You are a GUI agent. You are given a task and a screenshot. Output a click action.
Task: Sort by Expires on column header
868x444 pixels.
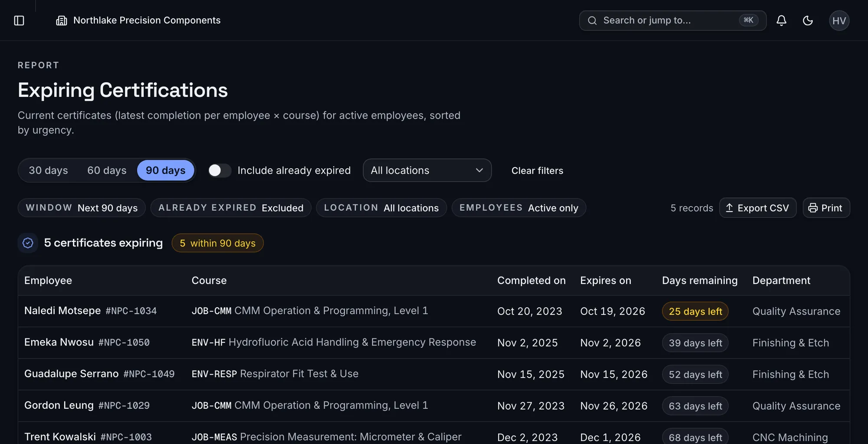pos(605,281)
